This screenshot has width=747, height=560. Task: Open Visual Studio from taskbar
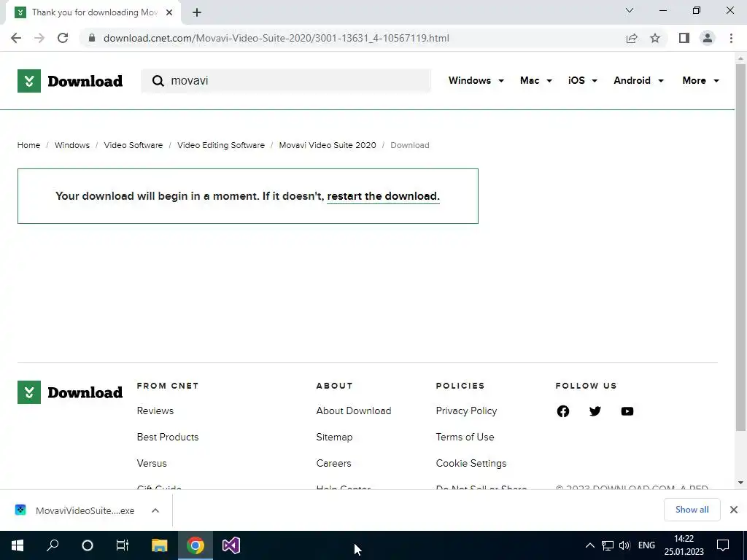click(231, 545)
